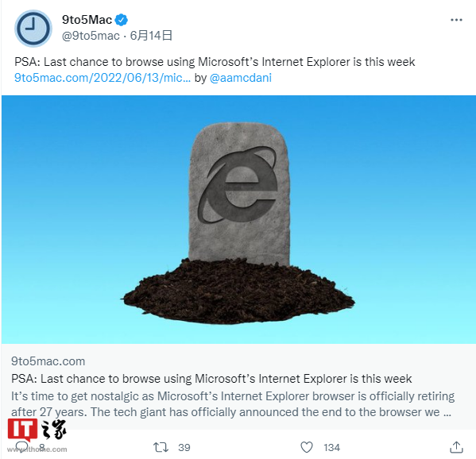Screen dimensions: 476x459
Task: Click the Internet Explorer tombstone image
Action: pos(238,220)
